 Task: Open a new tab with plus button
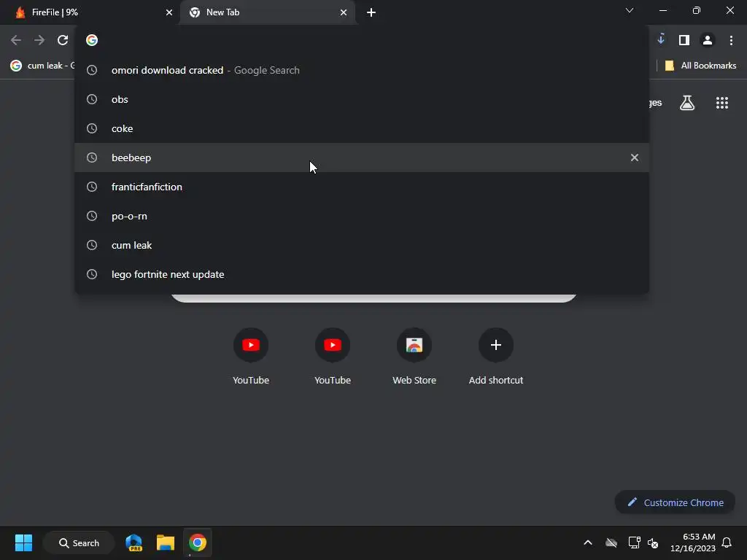pos(371,12)
